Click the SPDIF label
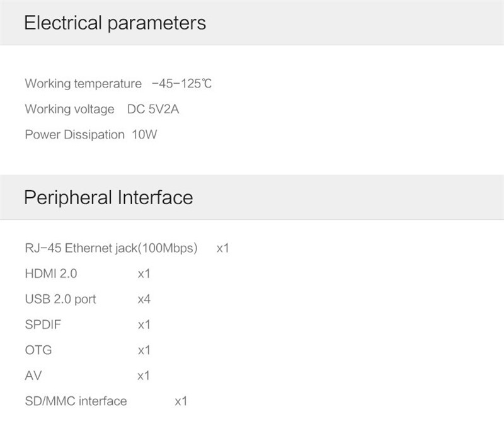504x424 pixels. [43, 324]
